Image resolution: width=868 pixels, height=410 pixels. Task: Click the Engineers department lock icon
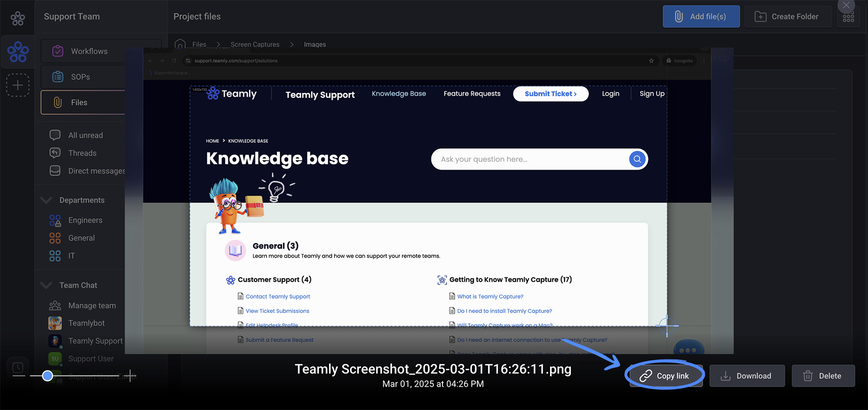pyautogui.click(x=55, y=221)
